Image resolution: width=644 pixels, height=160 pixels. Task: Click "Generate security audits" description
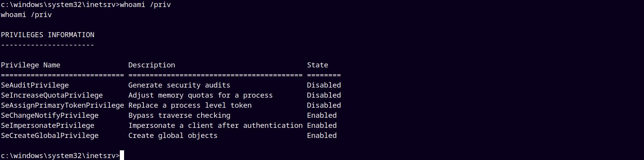pos(179,85)
